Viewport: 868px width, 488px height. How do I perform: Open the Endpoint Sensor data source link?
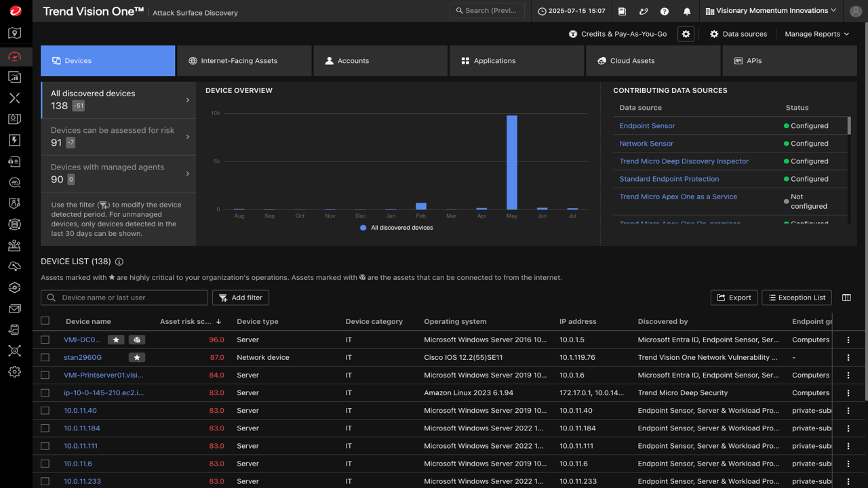click(x=647, y=126)
